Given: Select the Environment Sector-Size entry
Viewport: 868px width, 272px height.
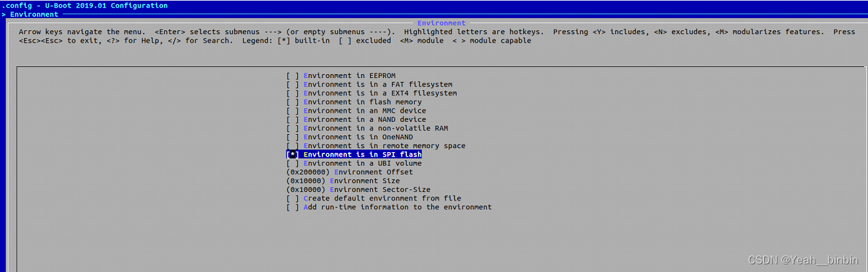Looking at the screenshot, I should tap(359, 189).
